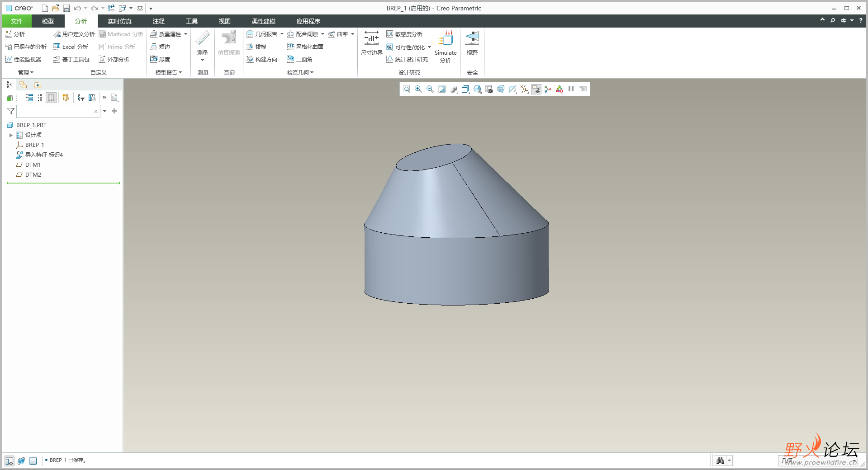Screen dimensions: 868x470
Task: Open the Favorites folder tab icon
Action: tap(38, 85)
